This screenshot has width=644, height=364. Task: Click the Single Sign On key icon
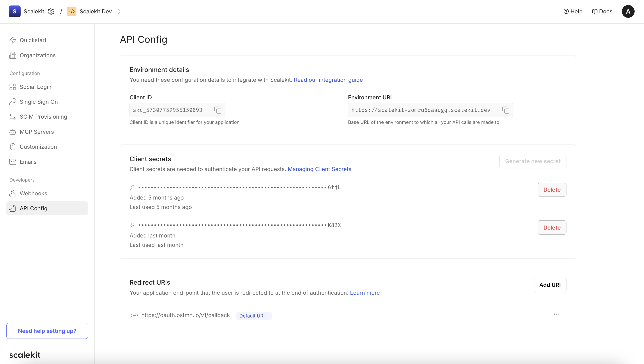point(13,102)
